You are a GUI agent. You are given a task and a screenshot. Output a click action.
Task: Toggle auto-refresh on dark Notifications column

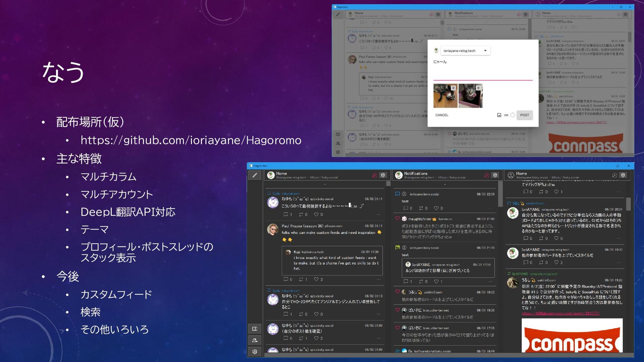coord(486,175)
